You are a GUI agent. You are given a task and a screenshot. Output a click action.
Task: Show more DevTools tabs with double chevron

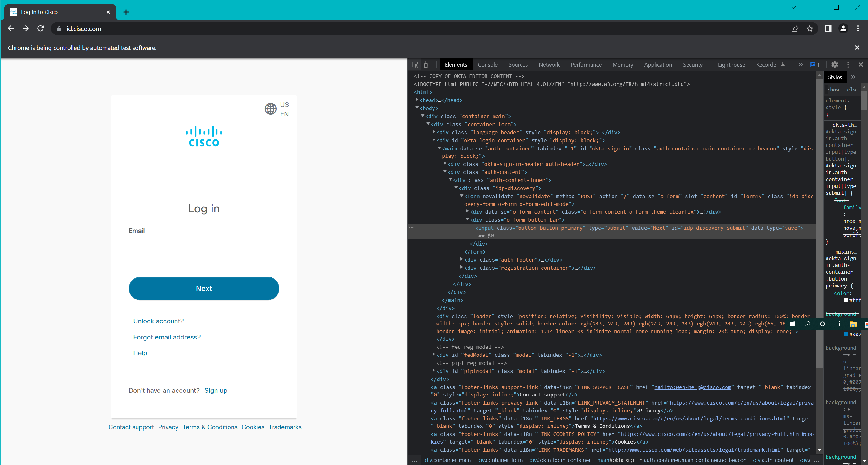click(800, 65)
